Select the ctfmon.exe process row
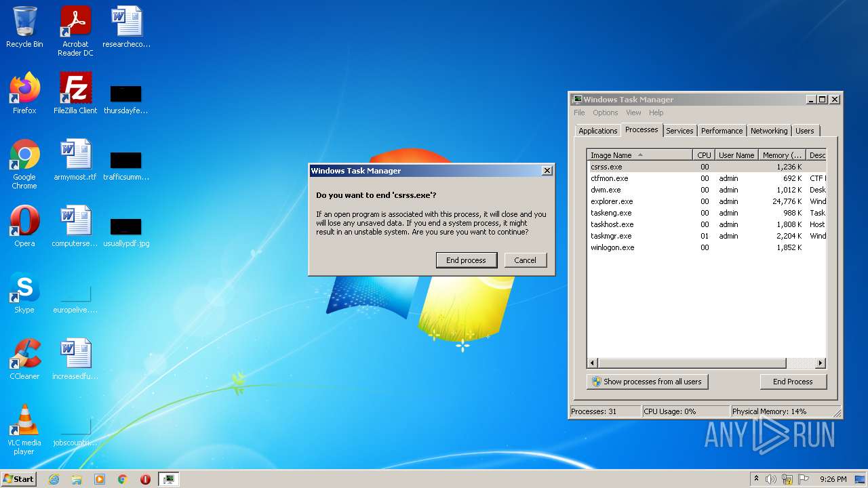 [707, 178]
